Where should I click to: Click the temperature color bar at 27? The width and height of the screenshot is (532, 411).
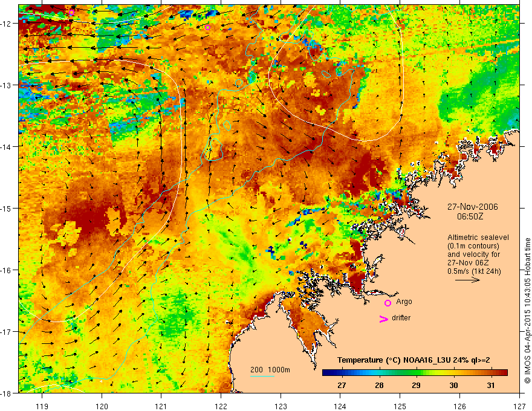(342, 373)
